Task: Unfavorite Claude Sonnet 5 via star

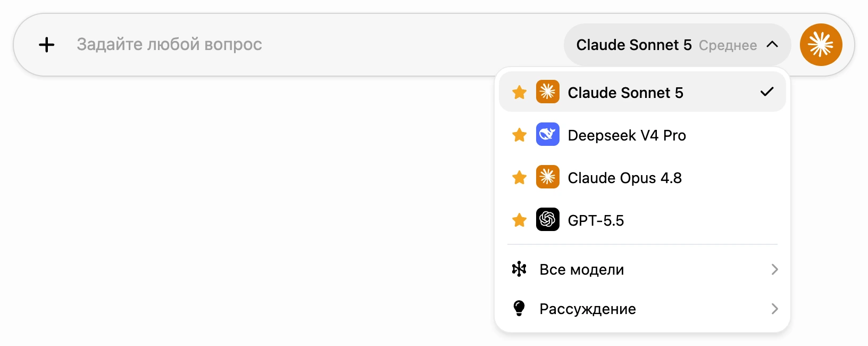Action: (520, 92)
